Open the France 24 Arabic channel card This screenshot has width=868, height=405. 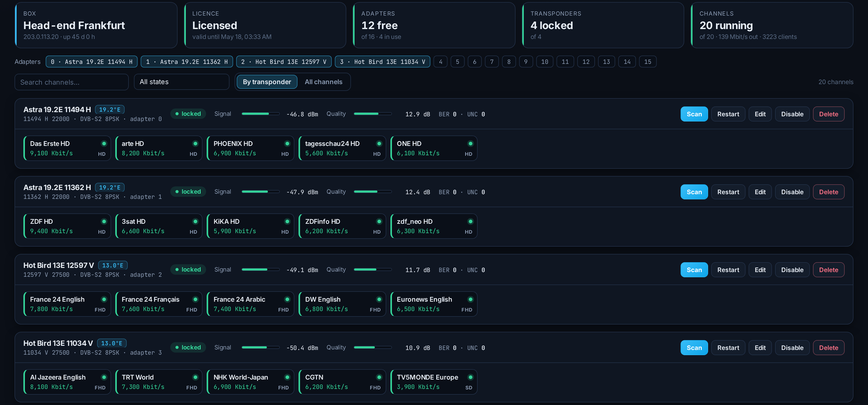[250, 304]
